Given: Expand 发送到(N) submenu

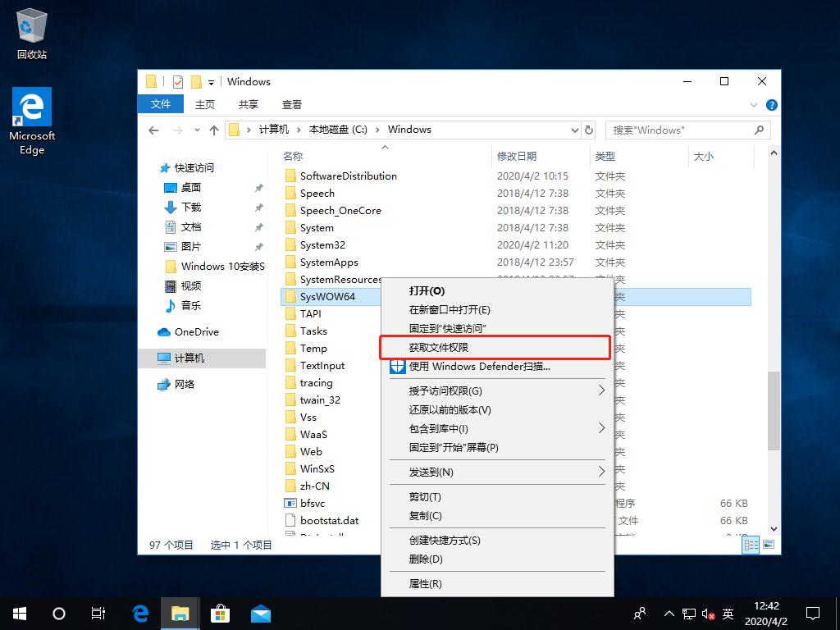Looking at the screenshot, I should pyautogui.click(x=497, y=472).
